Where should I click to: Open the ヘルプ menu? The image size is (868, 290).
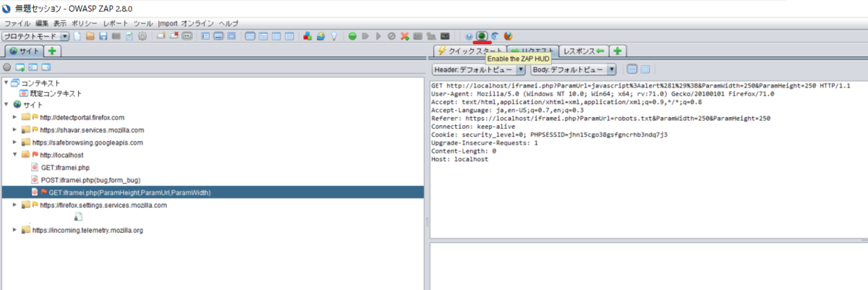point(229,24)
